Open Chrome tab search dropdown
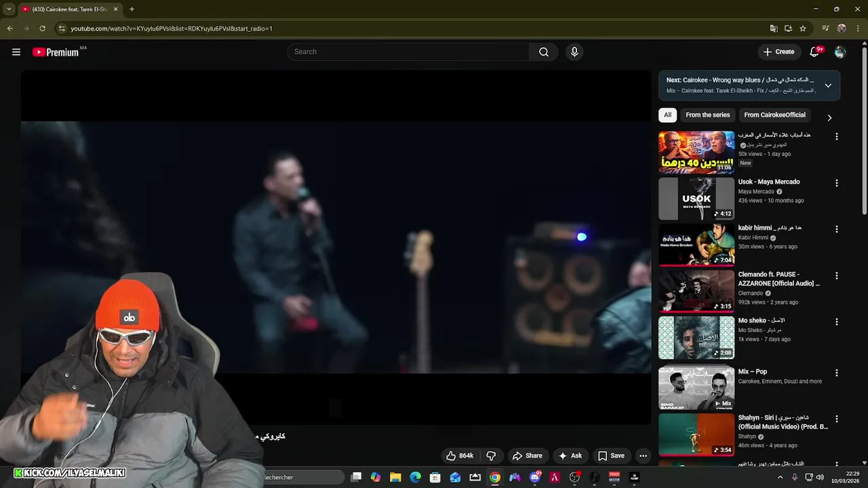 [x=8, y=9]
